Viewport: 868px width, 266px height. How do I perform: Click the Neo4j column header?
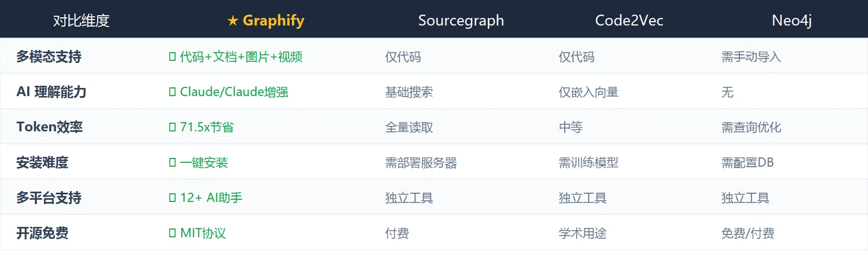[792, 21]
